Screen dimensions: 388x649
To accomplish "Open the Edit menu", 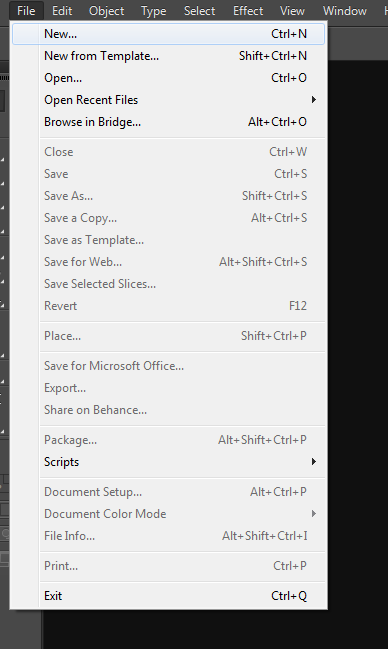I will [62, 10].
